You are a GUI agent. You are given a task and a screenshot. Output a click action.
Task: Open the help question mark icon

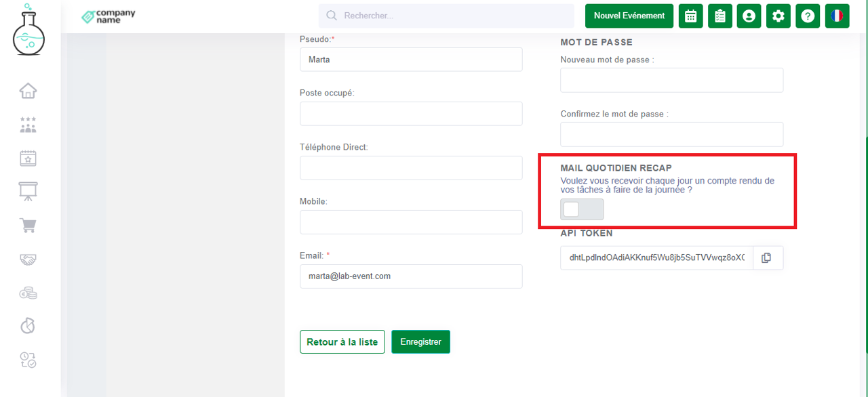pyautogui.click(x=808, y=16)
